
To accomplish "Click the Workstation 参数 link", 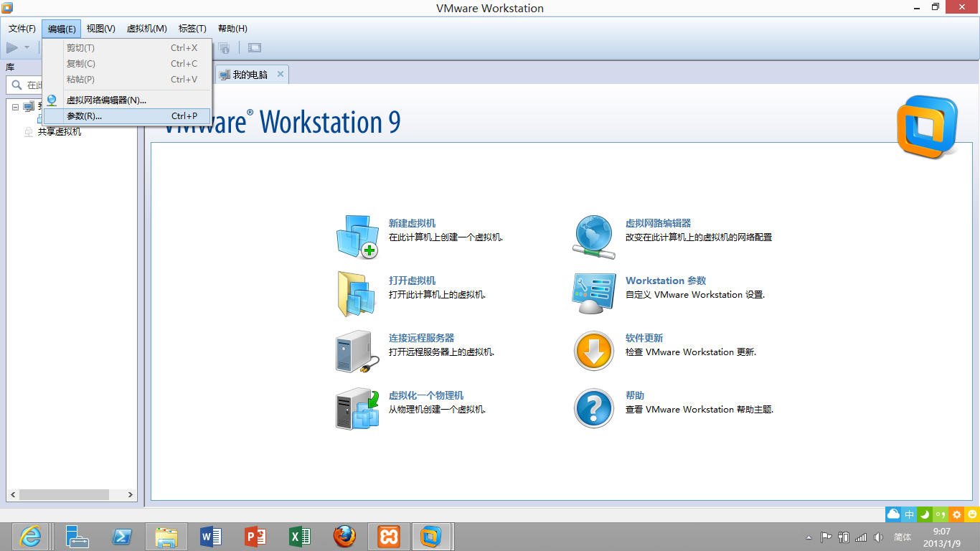I will click(666, 281).
